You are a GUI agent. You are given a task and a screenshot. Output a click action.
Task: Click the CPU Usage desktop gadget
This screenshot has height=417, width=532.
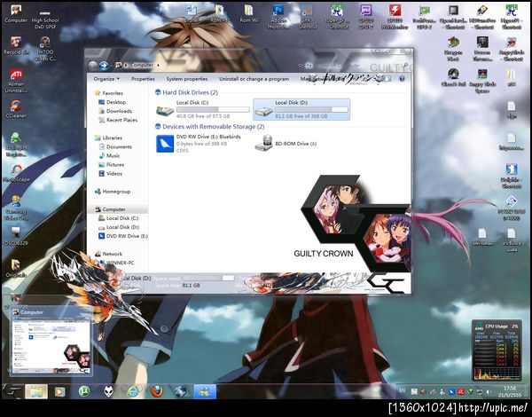point(497,350)
